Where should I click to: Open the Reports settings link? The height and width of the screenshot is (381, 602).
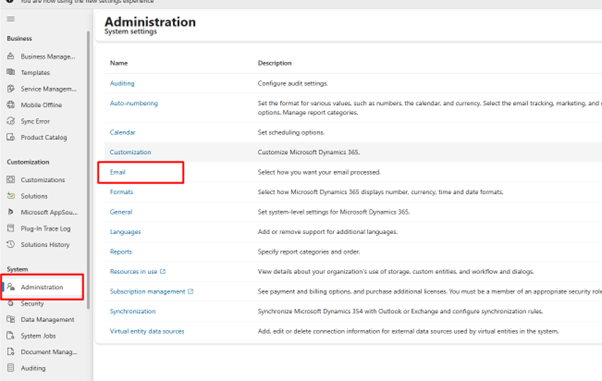click(x=121, y=252)
